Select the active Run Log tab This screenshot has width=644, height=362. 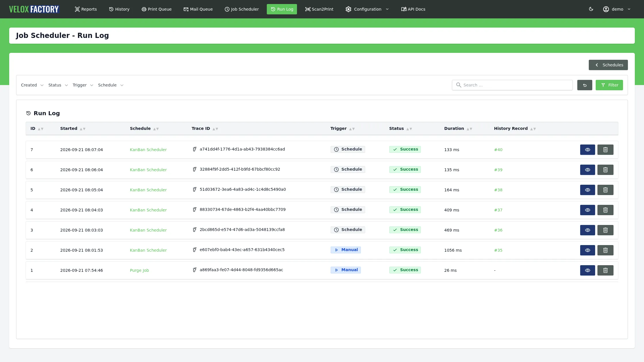coord(282,9)
